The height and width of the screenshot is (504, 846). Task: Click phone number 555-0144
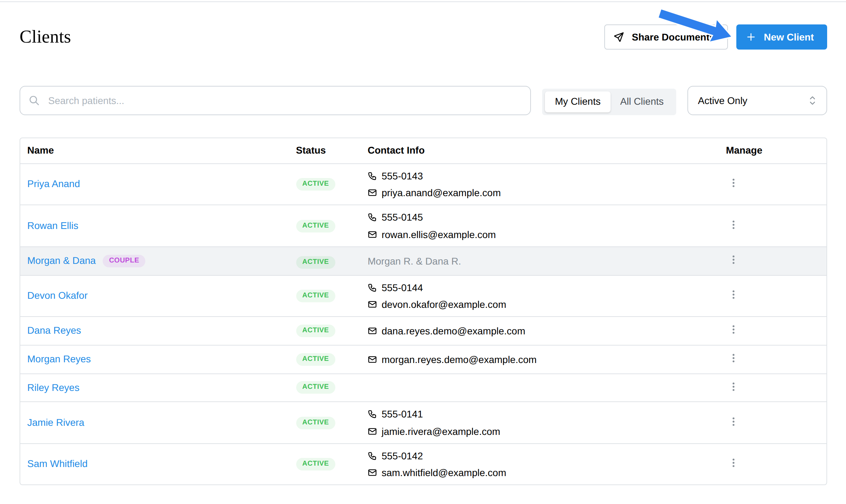click(x=402, y=288)
